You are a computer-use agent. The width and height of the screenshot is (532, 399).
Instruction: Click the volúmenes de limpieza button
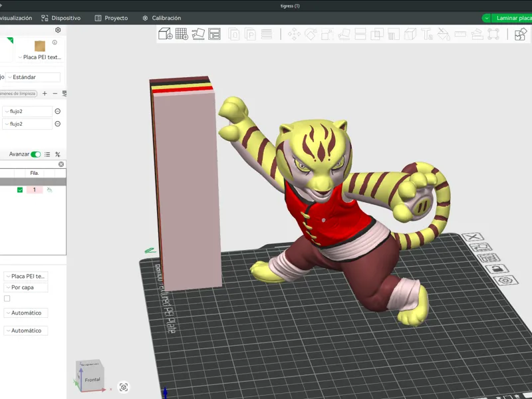[x=18, y=93]
